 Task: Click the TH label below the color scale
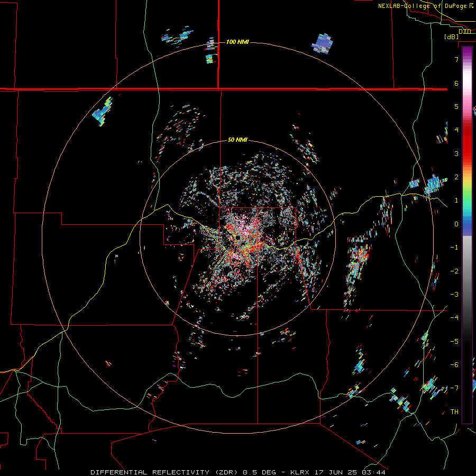click(x=454, y=411)
